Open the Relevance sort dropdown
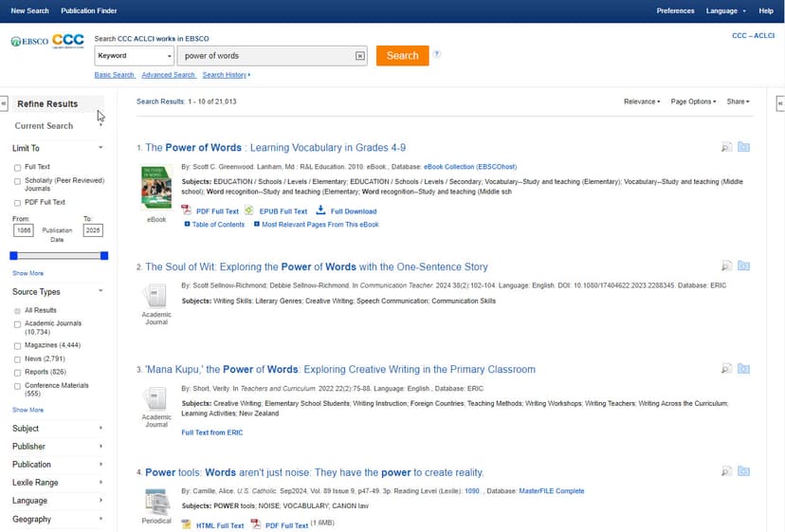The height and width of the screenshot is (532, 785). pyautogui.click(x=642, y=101)
